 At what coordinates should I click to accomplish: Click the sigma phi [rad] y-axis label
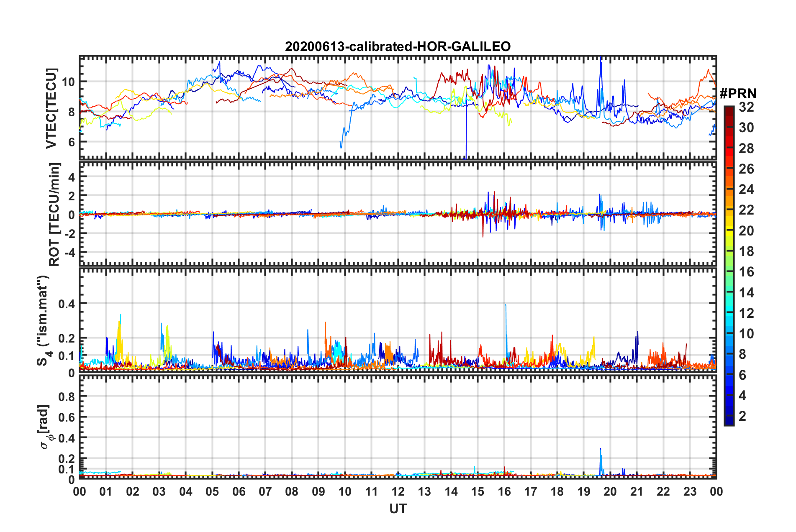(x=45, y=427)
